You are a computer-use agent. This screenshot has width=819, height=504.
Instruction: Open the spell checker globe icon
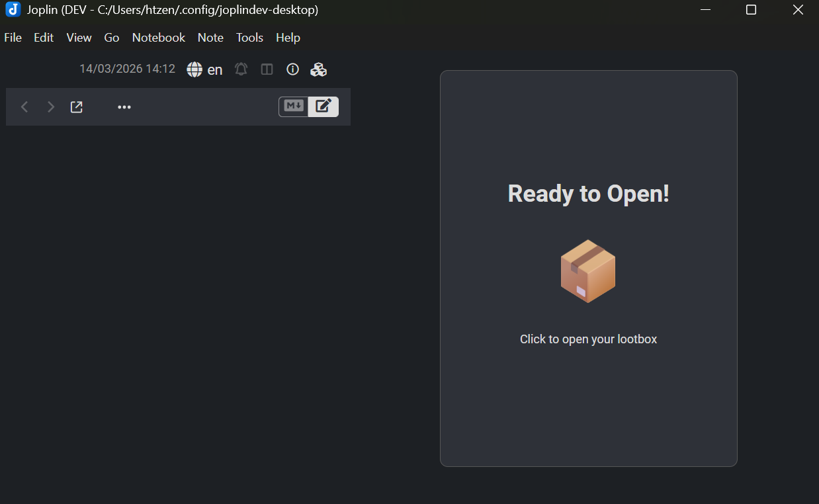[x=193, y=69]
